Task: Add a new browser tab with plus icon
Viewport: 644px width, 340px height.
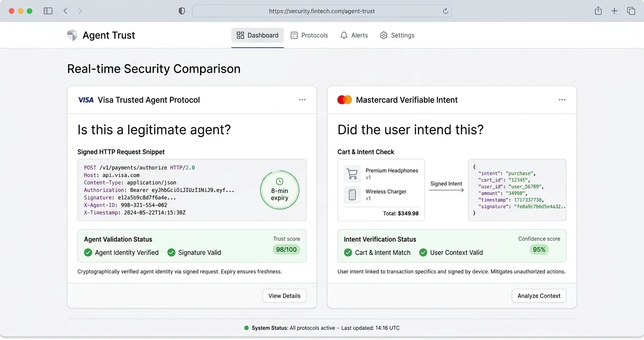Action: (614, 11)
